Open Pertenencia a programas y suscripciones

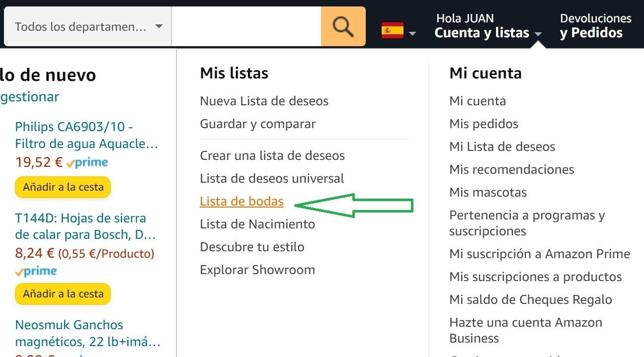click(x=527, y=223)
